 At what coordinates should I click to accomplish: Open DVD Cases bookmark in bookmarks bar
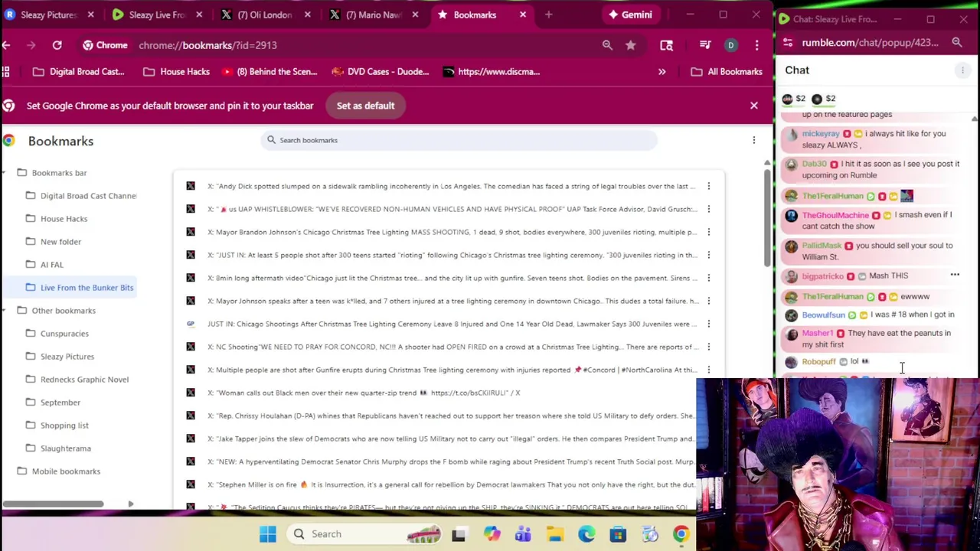point(379,72)
